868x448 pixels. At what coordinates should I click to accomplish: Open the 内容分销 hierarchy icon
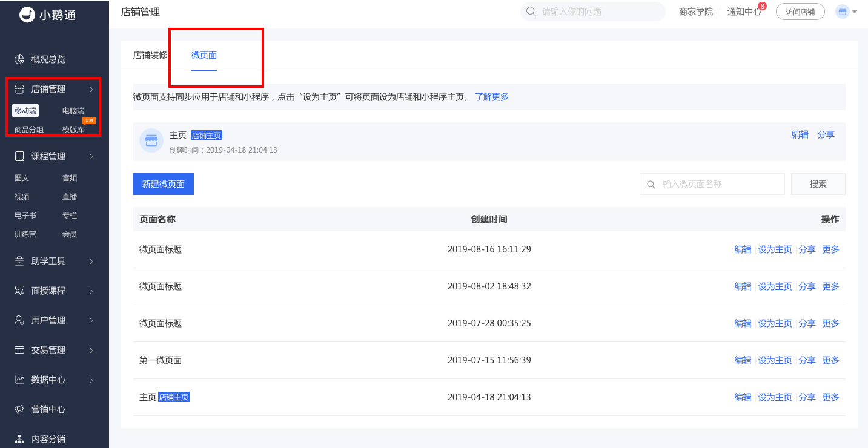click(x=19, y=439)
